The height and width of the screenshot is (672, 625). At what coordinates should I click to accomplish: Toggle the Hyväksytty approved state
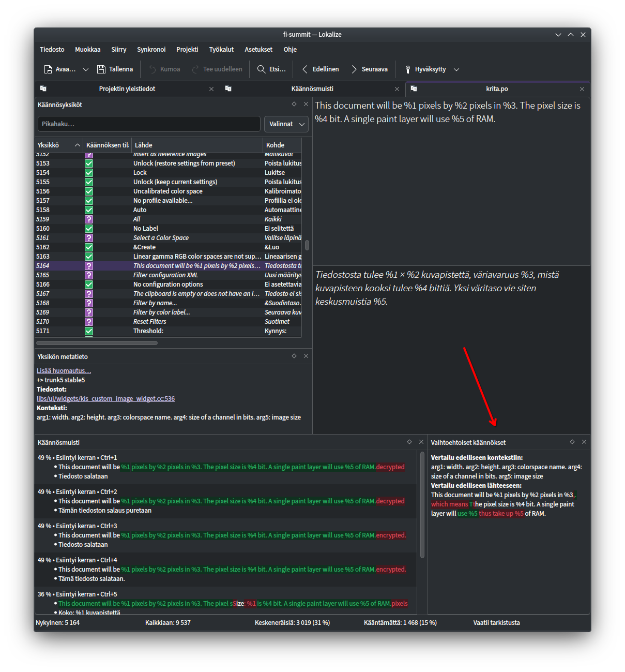pyautogui.click(x=425, y=69)
